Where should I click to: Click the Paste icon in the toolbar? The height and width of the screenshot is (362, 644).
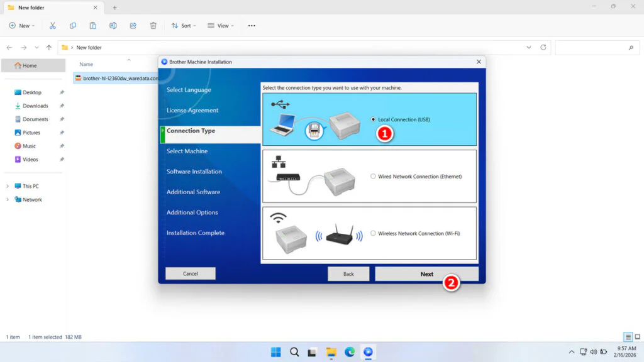point(93,25)
